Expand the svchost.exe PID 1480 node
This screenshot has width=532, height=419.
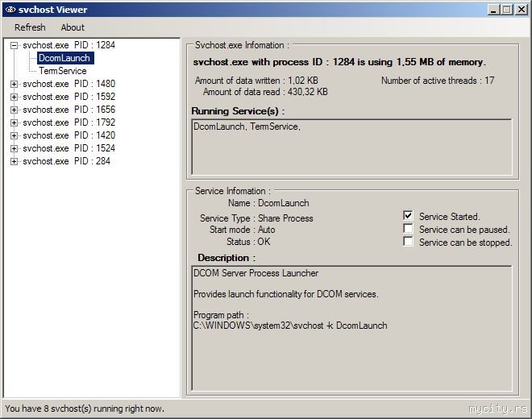tap(14, 84)
